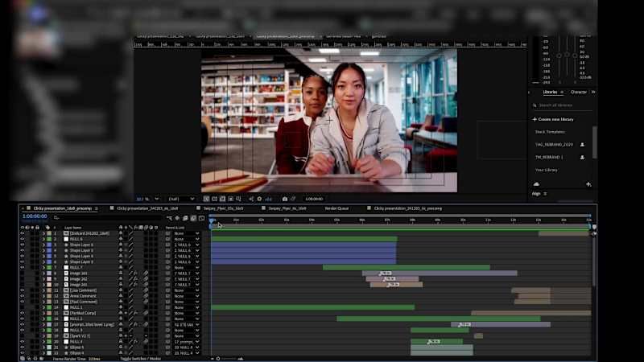
Task: Click the user icon beside TM_REBRAND
Action: tap(582, 157)
